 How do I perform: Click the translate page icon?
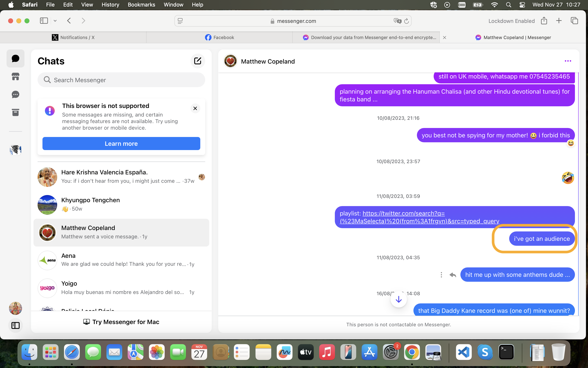(x=397, y=21)
